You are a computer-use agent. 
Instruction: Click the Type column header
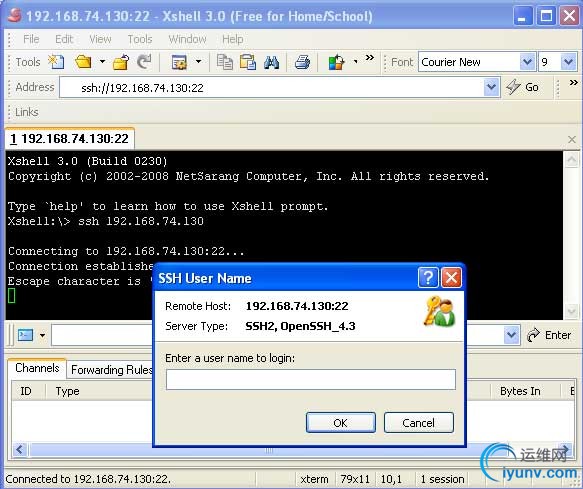coord(67,391)
